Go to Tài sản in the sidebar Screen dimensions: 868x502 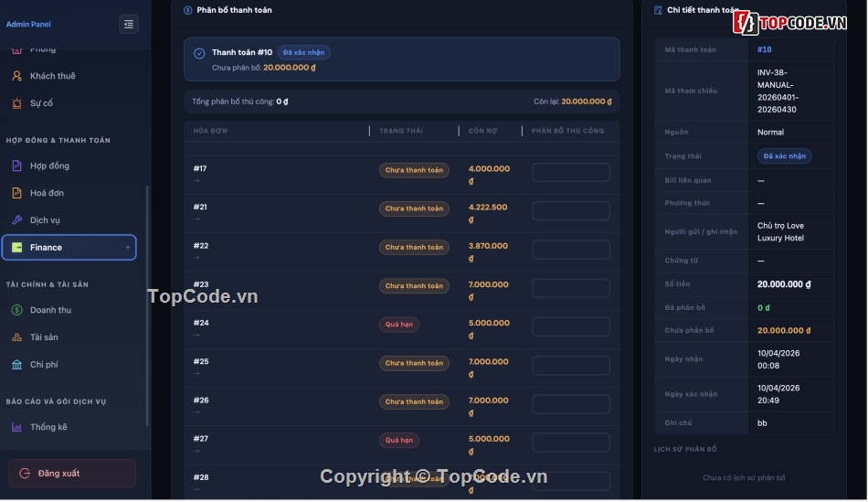[x=69, y=337]
